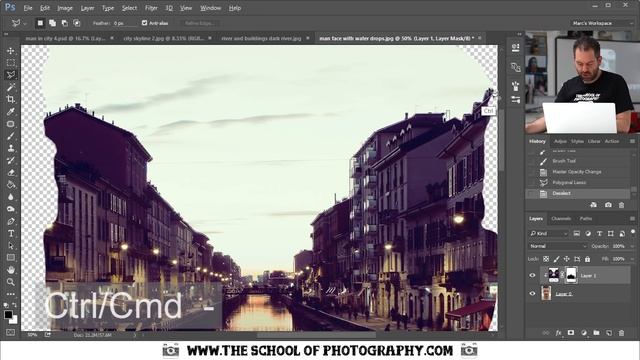This screenshot has width=640, height=360.
Task: Toggle pixel layer filter icon
Action: click(576, 233)
